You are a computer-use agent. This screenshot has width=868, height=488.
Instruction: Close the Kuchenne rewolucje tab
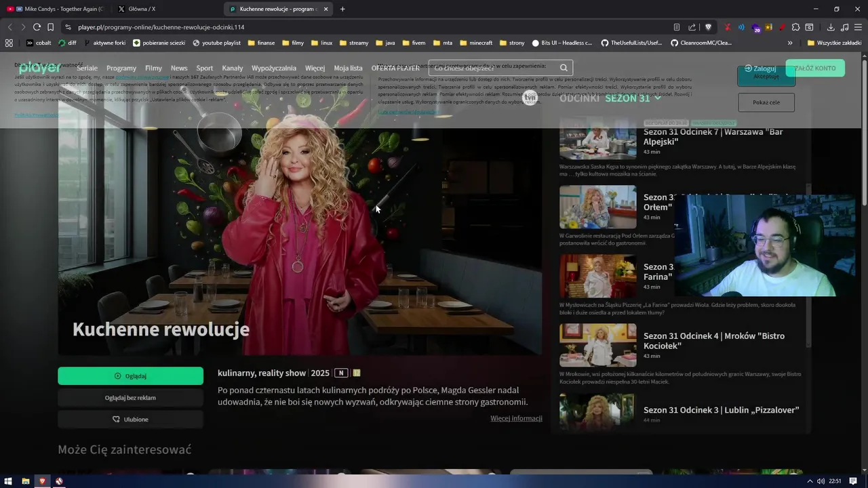point(325,9)
